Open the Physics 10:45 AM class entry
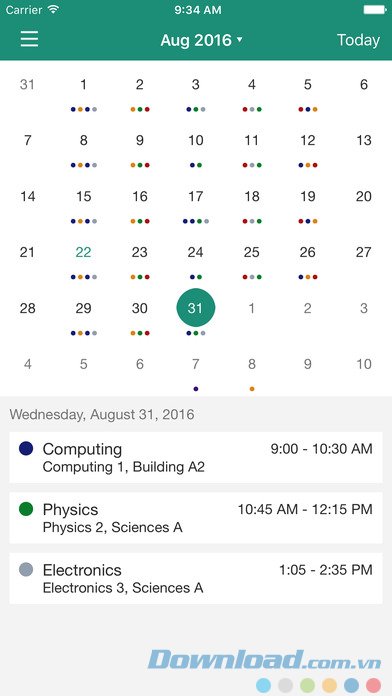The height and width of the screenshot is (696, 392). [x=196, y=518]
